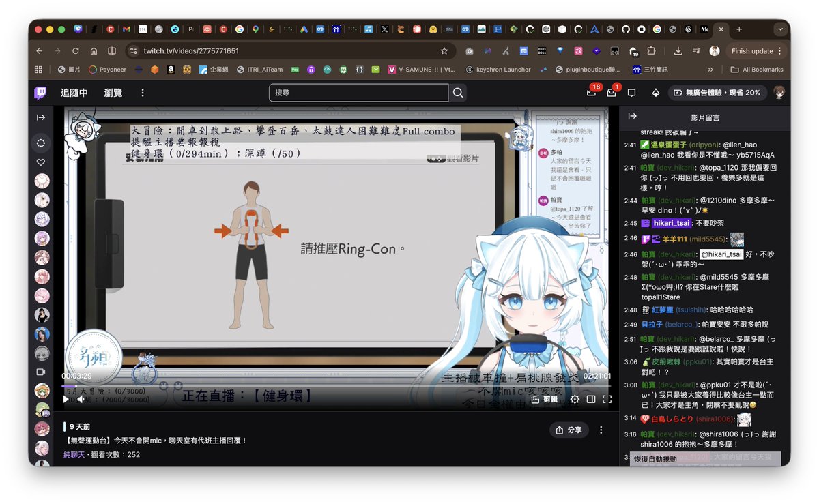Reload the page with browser refresh
819x504 pixels.
tap(76, 51)
